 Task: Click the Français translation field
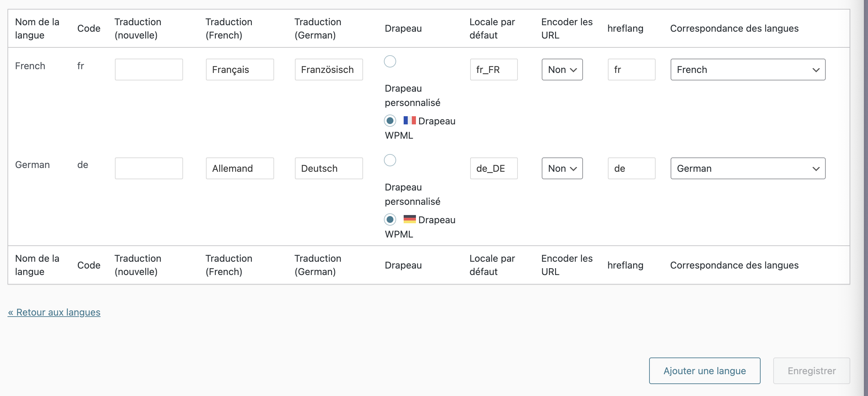[240, 70]
